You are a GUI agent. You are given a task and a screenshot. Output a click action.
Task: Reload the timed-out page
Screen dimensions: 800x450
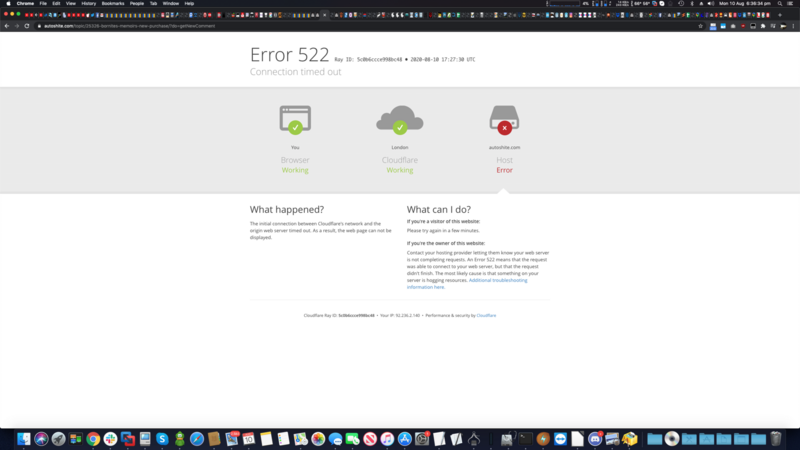[x=27, y=26]
